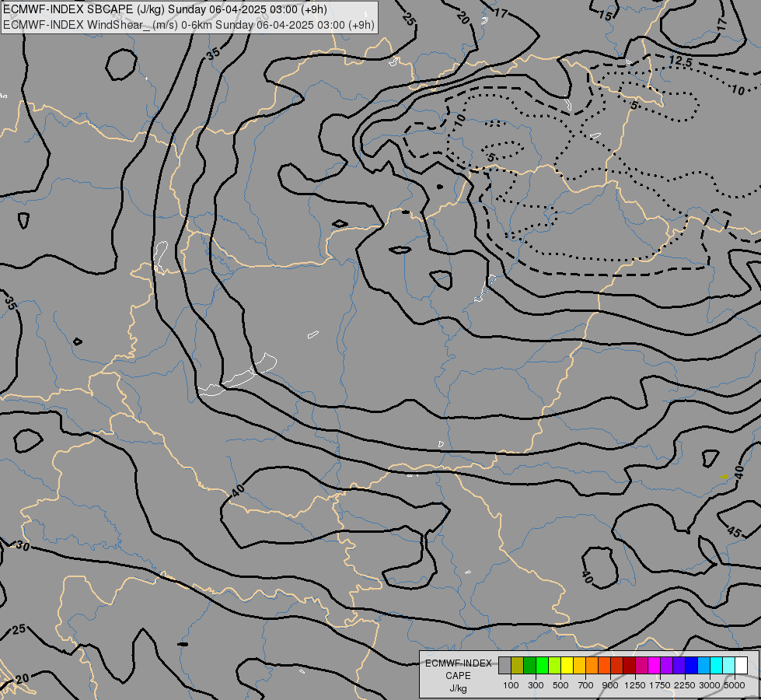
Task: Click the legend label 700
Action: (x=586, y=685)
